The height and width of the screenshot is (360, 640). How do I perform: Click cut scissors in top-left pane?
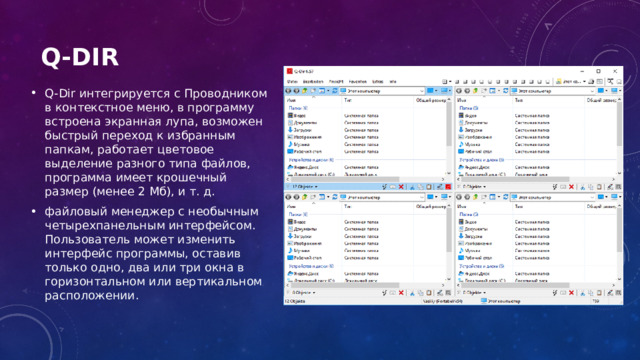click(412, 187)
